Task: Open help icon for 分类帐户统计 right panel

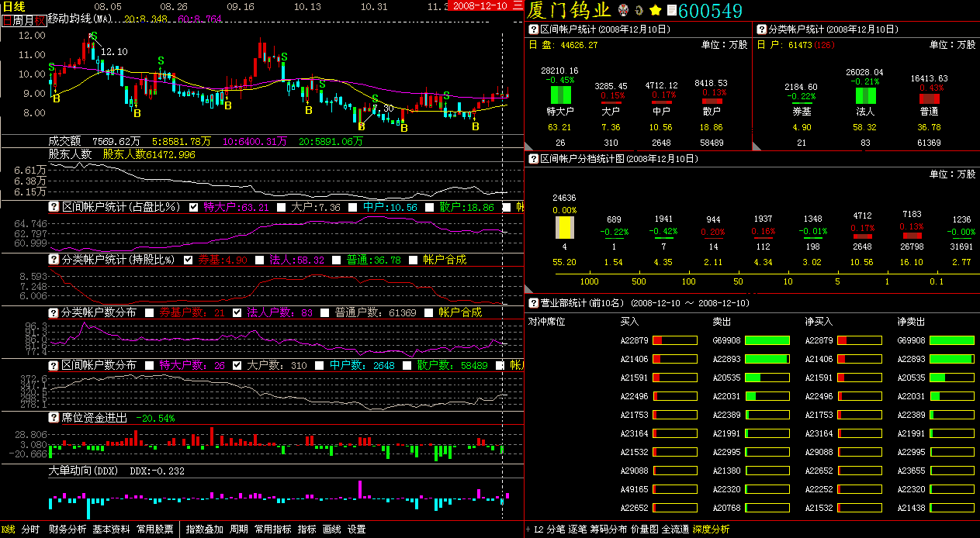Action: [x=761, y=29]
